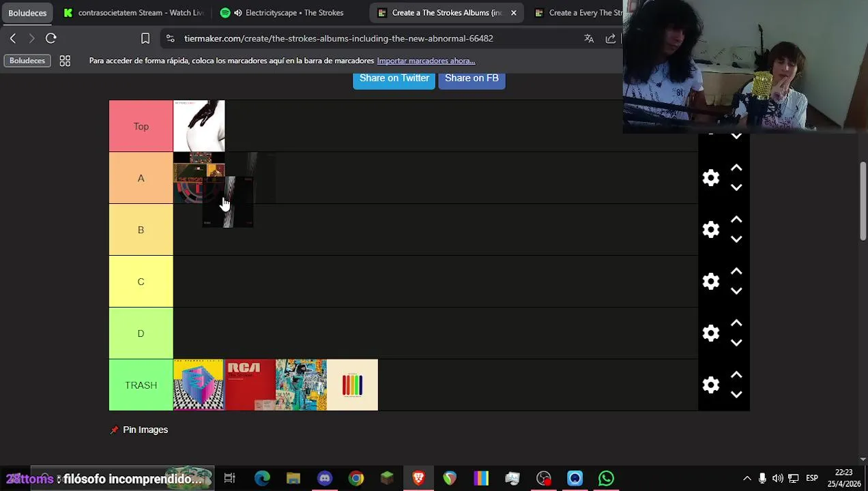Image resolution: width=868 pixels, height=491 pixels.
Task: Select the green TRASH tier label
Action: (141, 385)
